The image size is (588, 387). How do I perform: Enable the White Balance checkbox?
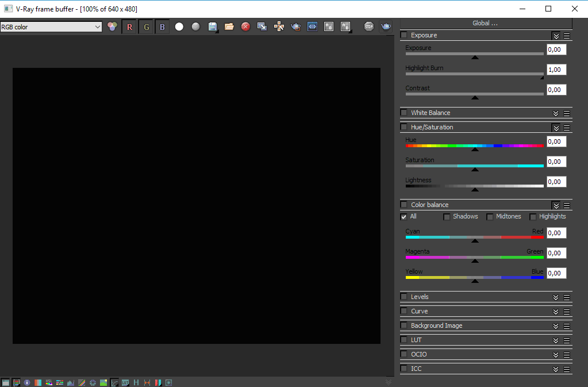404,113
